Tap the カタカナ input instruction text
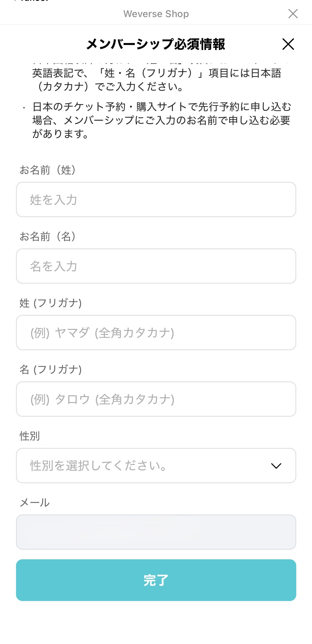 [x=156, y=80]
